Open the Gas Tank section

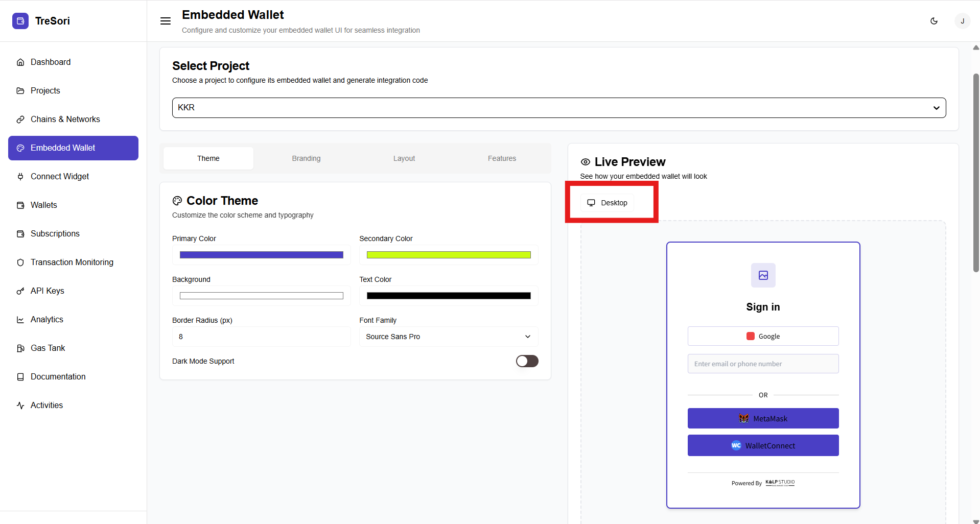click(48, 348)
